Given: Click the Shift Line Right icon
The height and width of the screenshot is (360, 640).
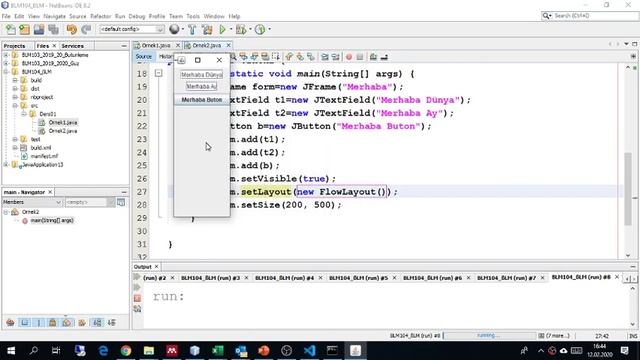Looking at the screenshot, I should (336, 57).
